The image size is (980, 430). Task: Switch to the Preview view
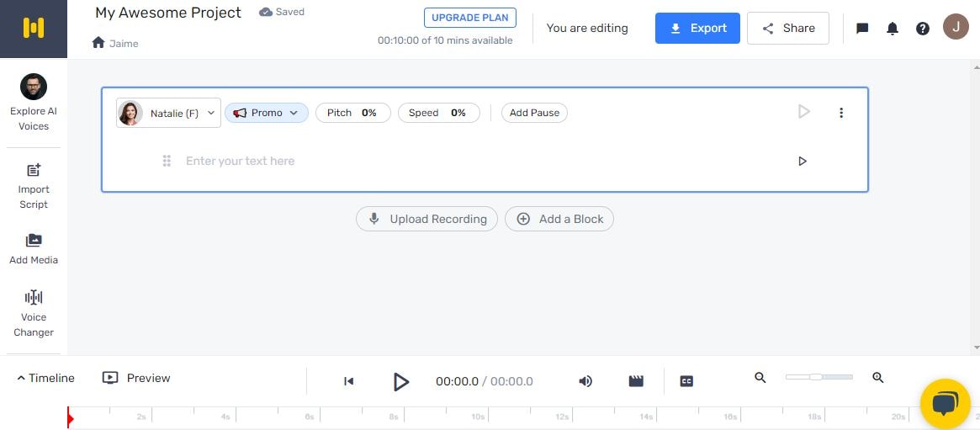click(x=136, y=379)
